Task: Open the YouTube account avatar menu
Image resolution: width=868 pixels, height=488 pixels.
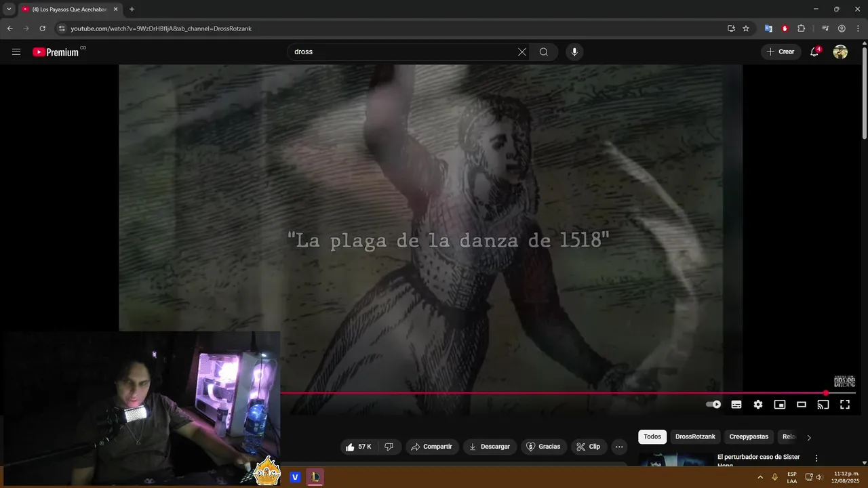Action: (x=840, y=52)
